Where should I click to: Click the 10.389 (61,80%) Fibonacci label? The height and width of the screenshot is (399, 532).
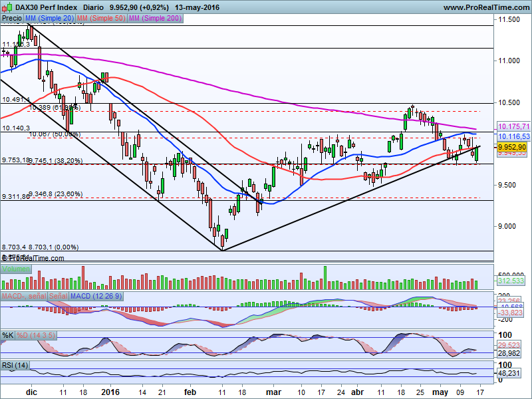pyautogui.click(x=55, y=108)
